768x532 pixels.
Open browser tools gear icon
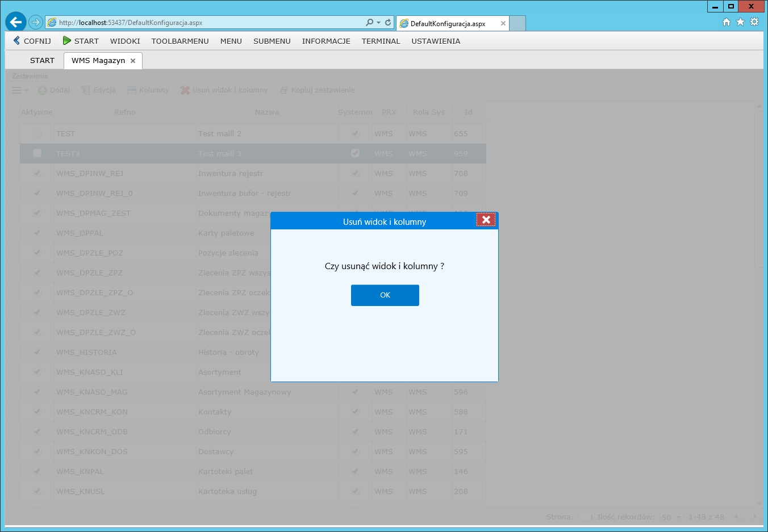click(754, 22)
